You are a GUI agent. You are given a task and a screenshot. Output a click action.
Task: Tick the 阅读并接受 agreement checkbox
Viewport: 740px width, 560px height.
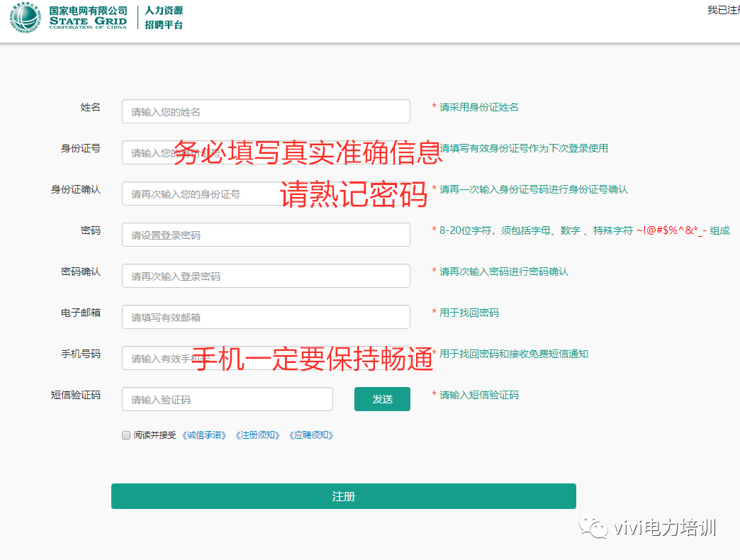pyautogui.click(x=126, y=435)
